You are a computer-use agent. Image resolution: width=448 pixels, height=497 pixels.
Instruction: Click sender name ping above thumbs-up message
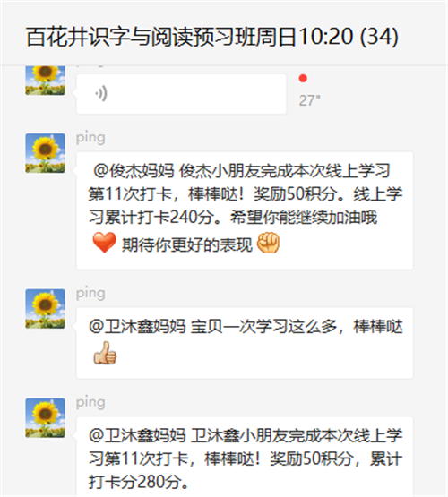[x=90, y=293]
